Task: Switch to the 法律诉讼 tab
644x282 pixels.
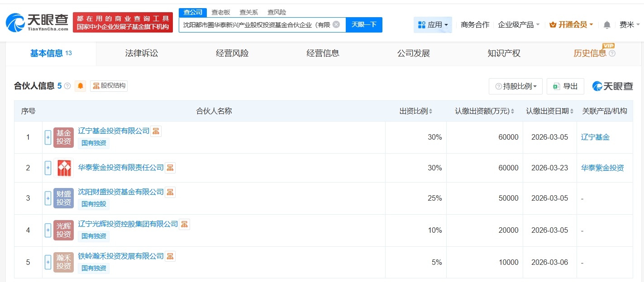Action: (x=142, y=53)
